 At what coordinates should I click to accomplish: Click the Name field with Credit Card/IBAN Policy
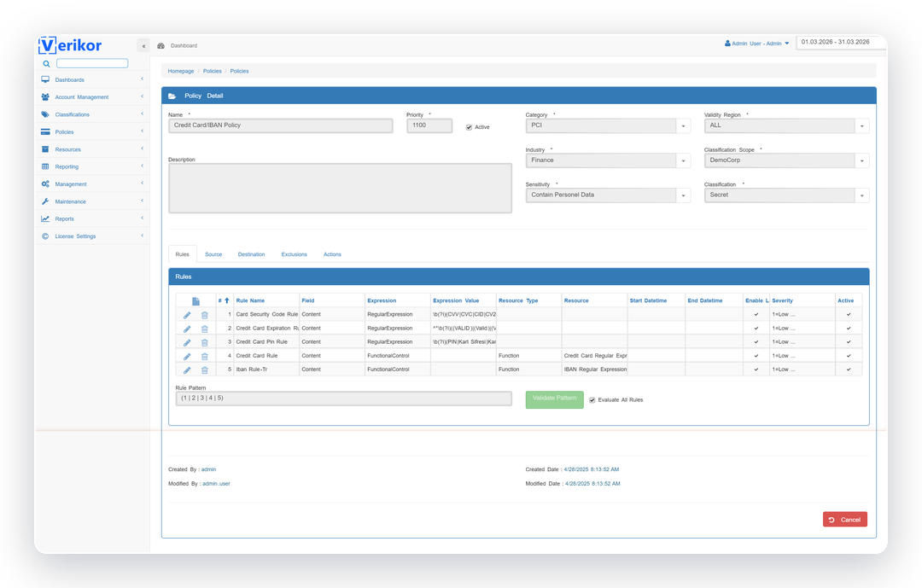click(281, 125)
